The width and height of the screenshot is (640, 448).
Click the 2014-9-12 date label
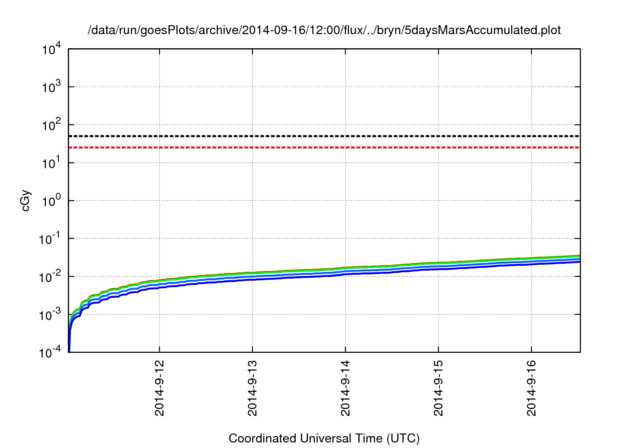tap(159, 388)
